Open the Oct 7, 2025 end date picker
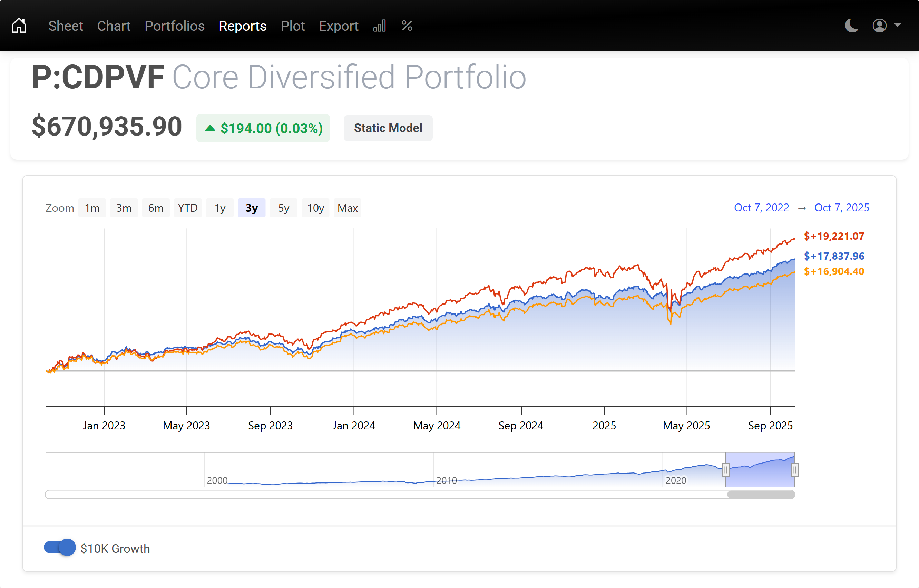This screenshot has width=919, height=588. (842, 207)
